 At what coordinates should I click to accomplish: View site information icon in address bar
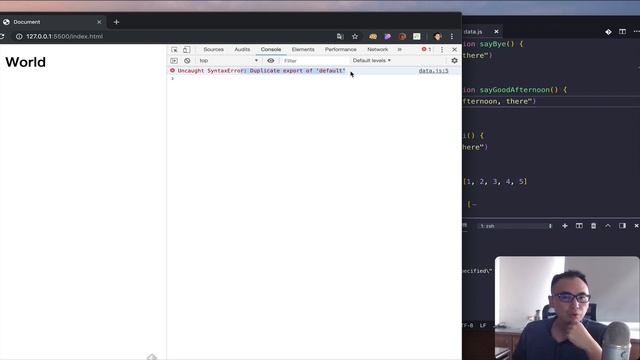pyautogui.click(x=19, y=36)
